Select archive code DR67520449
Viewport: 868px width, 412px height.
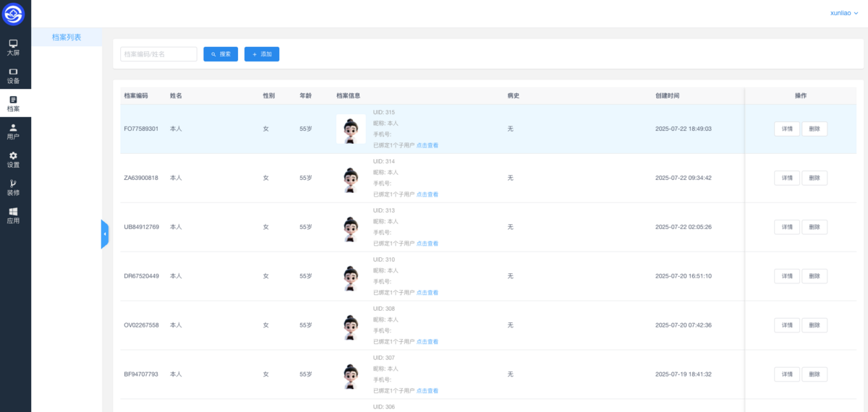click(141, 276)
